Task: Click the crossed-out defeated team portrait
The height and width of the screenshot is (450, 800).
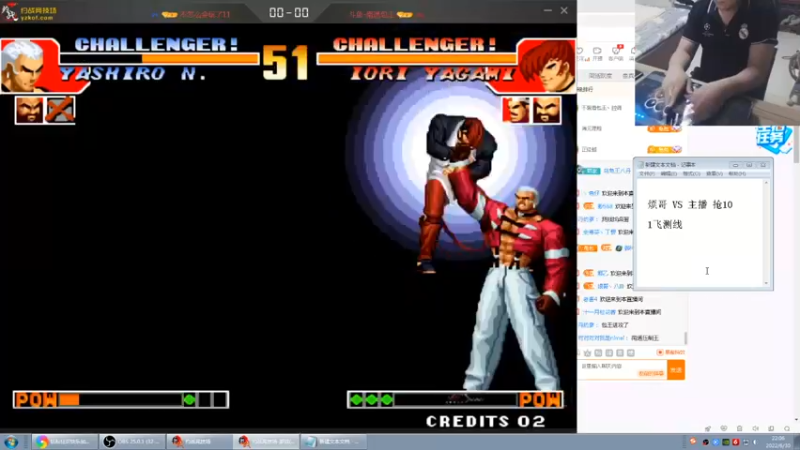Action: pos(60,110)
